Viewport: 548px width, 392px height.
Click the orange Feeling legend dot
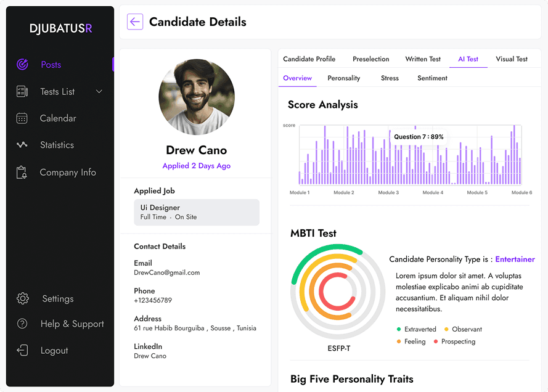[399, 341]
